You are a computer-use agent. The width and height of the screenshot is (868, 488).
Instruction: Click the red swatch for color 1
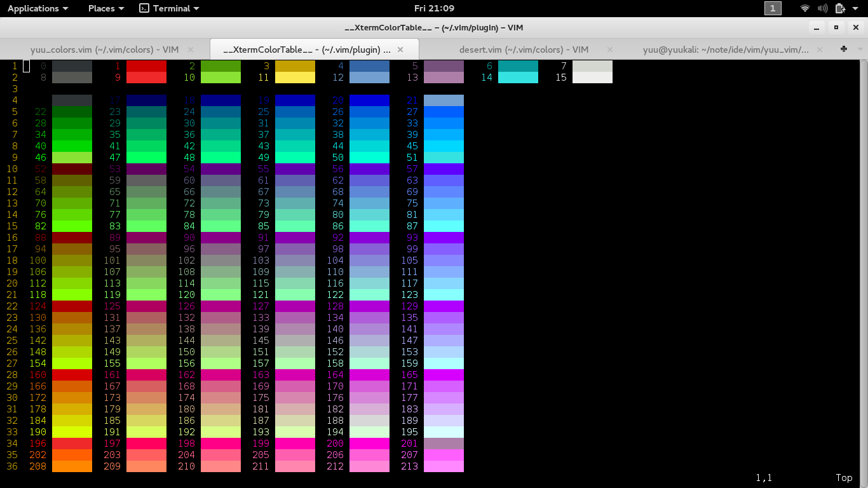146,66
